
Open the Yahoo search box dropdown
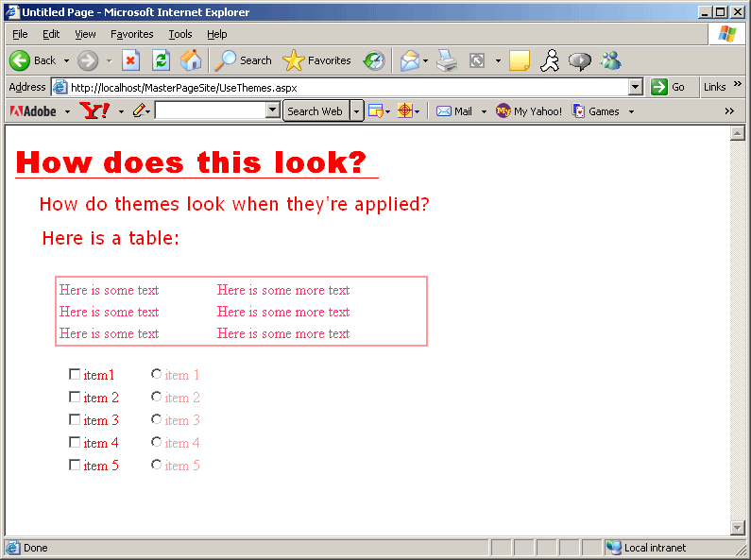point(273,111)
